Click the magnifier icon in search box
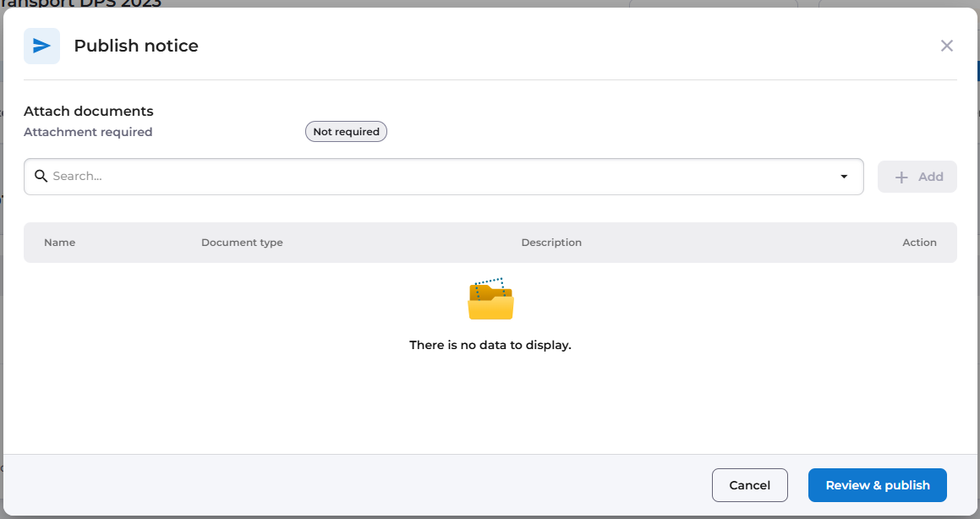The height and width of the screenshot is (519, 980). coord(41,176)
